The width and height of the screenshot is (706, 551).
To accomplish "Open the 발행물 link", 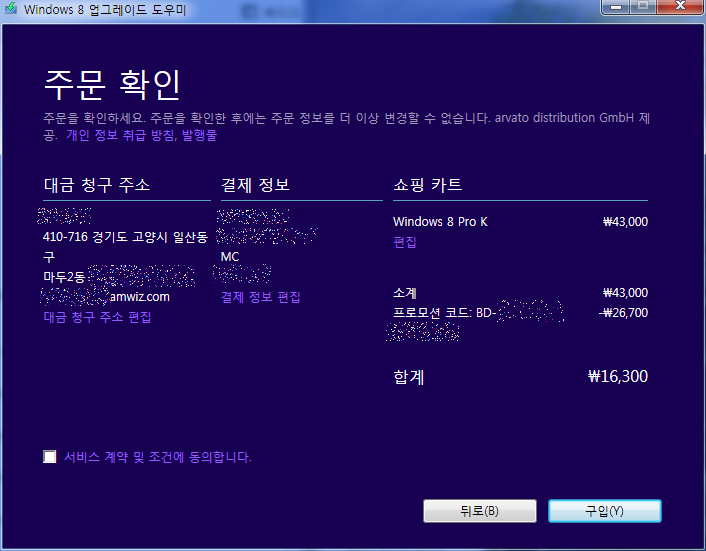I will coord(198,135).
